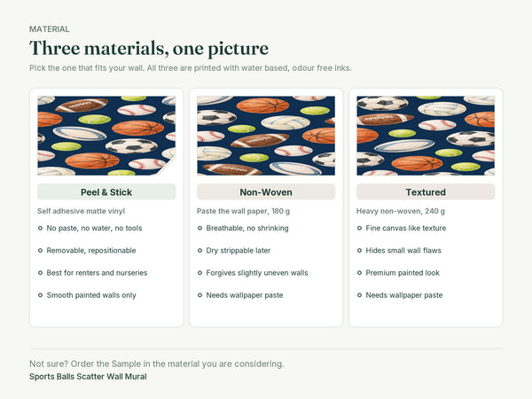Click the bullet beside Dry strippable later

pyautogui.click(x=199, y=250)
